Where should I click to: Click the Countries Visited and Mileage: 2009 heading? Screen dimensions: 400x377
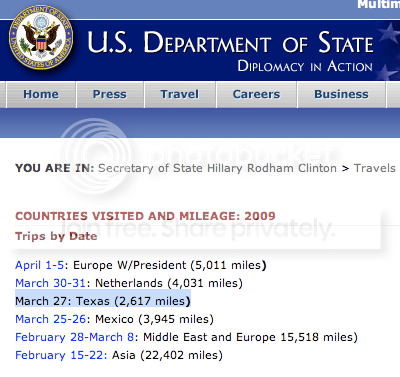pos(145,216)
